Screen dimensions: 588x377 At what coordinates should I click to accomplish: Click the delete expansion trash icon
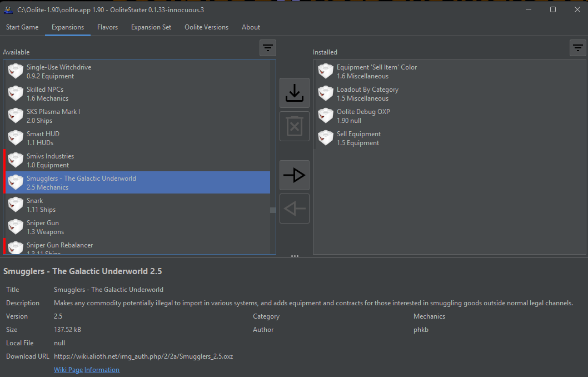pos(295,126)
